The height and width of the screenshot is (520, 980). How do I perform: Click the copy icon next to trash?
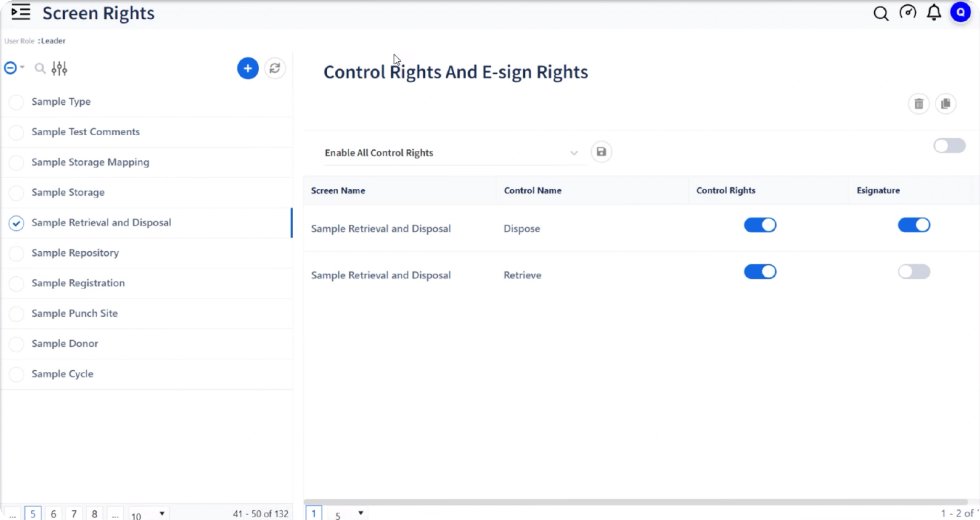945,104
